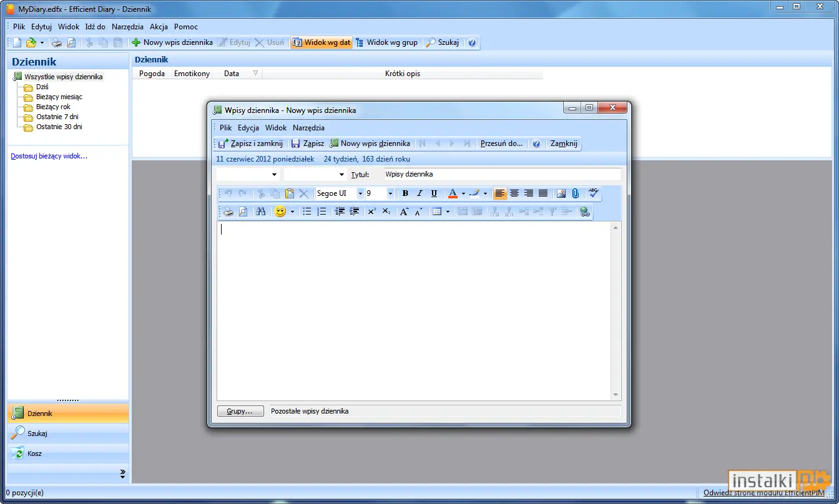
Task: Toggle bold formatting
Action: [x=405, y=193]
